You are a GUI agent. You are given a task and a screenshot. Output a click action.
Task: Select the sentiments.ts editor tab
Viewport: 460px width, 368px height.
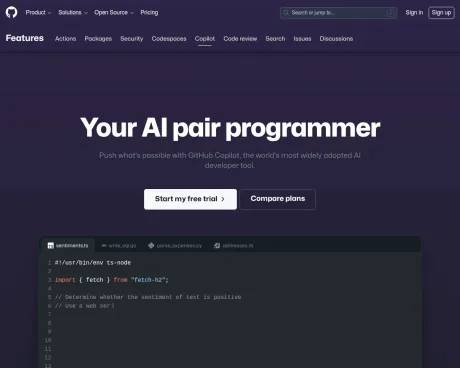pos(68,246)
